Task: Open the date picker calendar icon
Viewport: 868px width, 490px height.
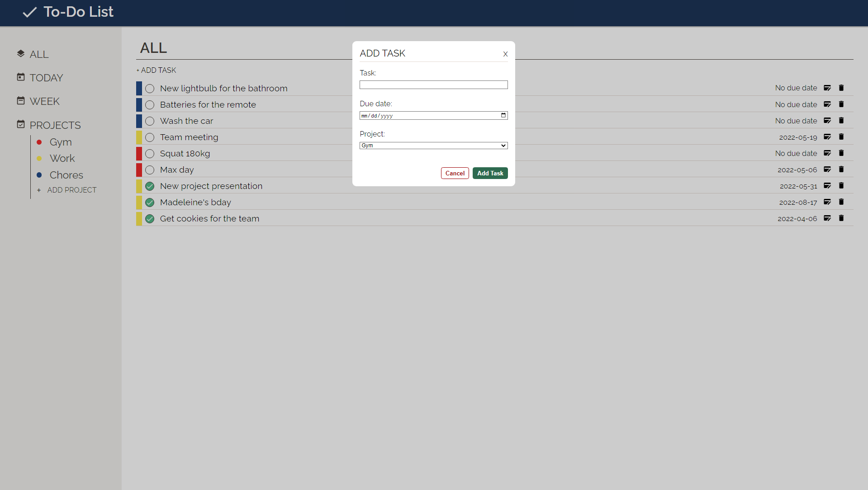Action: pos(503,115)
